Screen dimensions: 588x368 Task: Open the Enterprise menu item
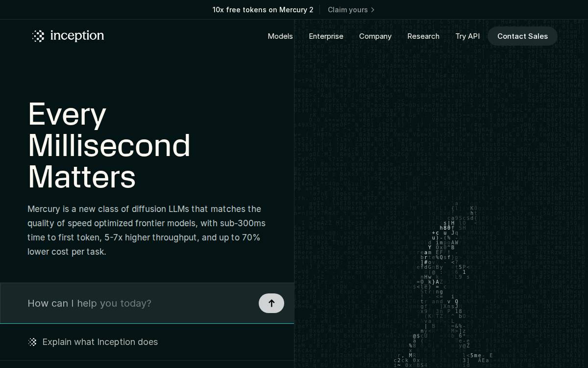[x=326, y=36]
